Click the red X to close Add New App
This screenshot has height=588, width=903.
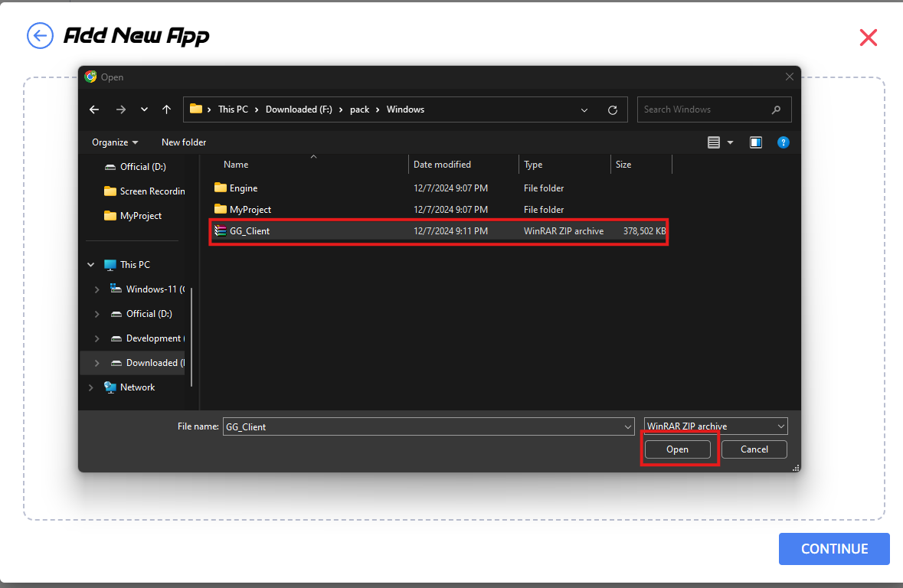point(868,38)
